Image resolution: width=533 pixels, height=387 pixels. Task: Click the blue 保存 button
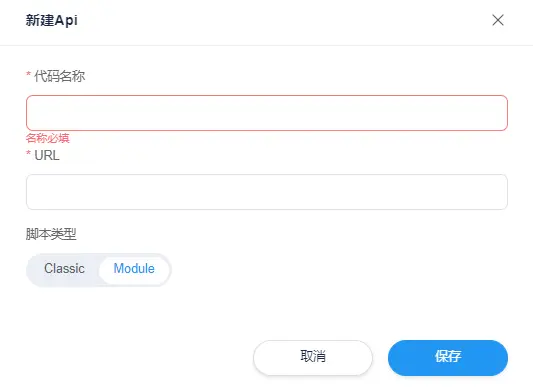click(448, 357)
